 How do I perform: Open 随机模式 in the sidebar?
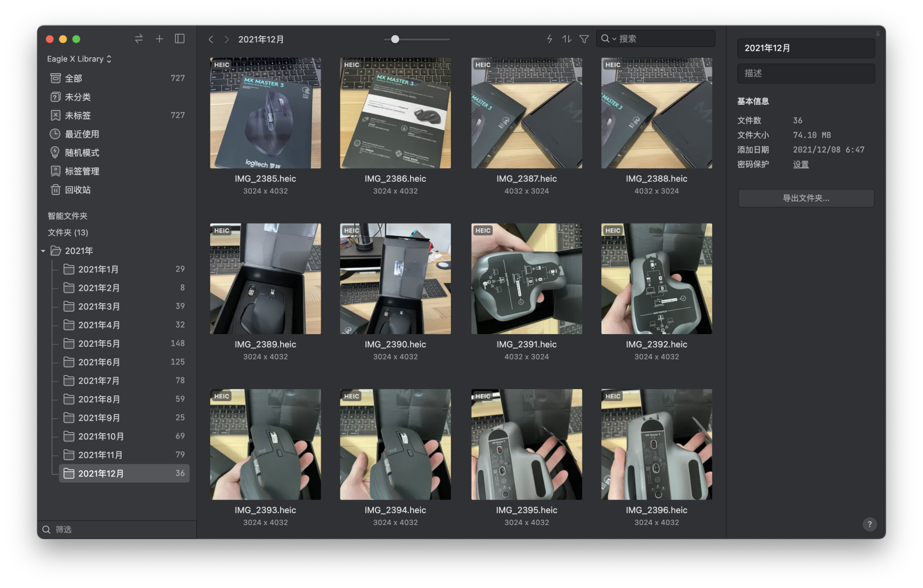coord(117,152)
